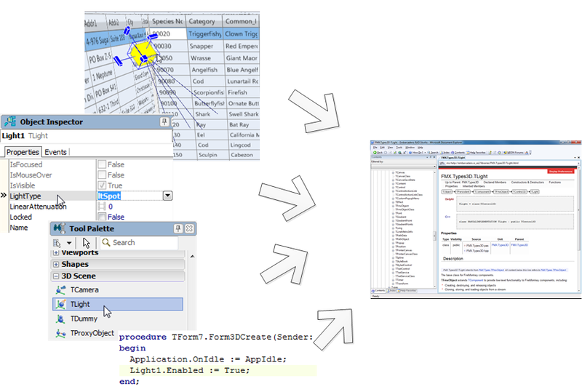The width and height of the screenshot is (582, 392).
Task: Click the Tool Palette Search field
Action: [139, 243]
